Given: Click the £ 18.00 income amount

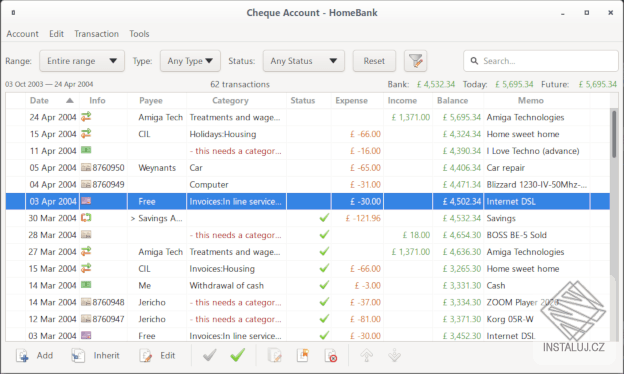Looking at the screenshot, I should point(416,235).
